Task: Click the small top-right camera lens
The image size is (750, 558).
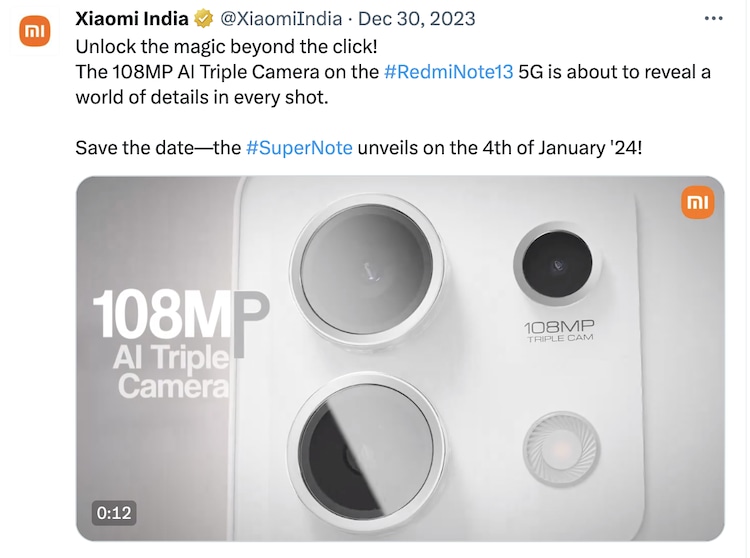Action: 557,264
